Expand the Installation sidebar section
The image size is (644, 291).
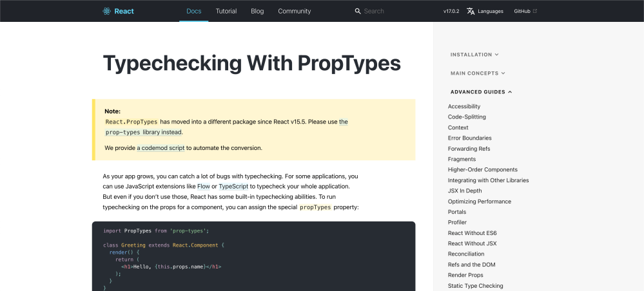[x=474, y=55]
